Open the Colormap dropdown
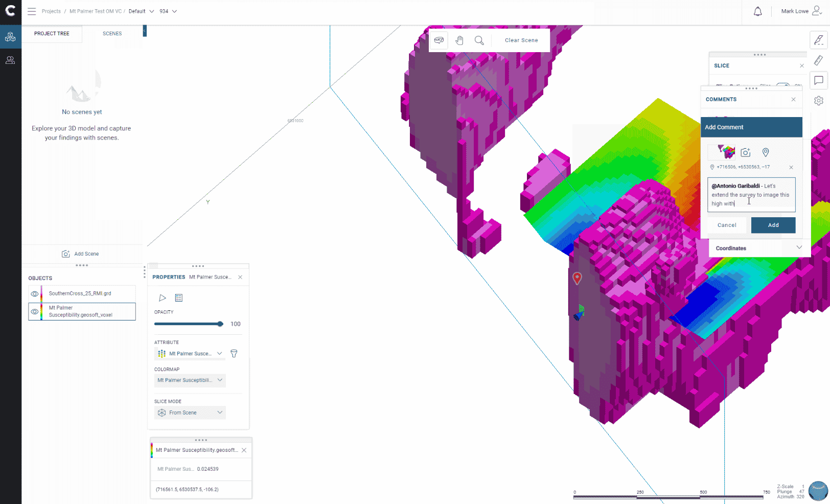Image resolution: width=830 pixels, height=504 pixels. (x=190, y=380)
